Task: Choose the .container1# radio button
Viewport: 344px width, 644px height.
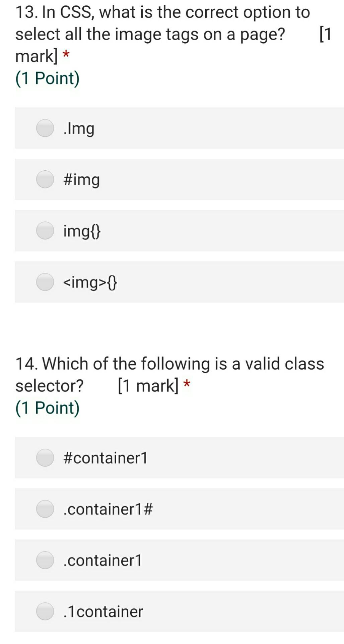Action: click(45, 509)
